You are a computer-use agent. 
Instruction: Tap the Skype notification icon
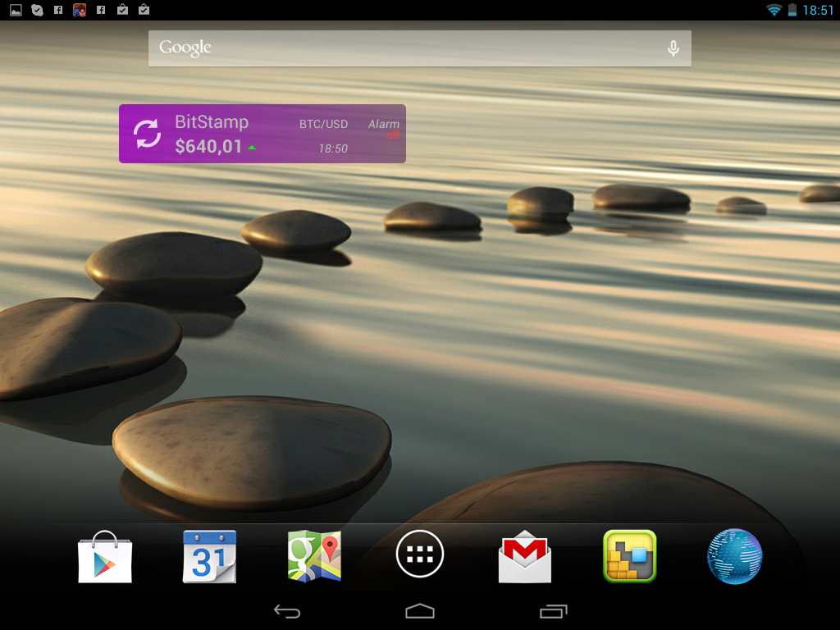pyautogui.click(x=37, y=10)
